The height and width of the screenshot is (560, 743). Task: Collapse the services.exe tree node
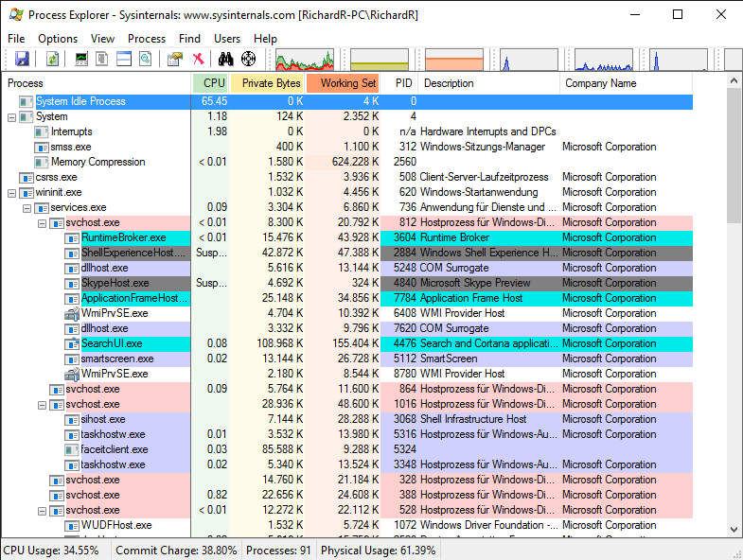[x=27, y=208]
